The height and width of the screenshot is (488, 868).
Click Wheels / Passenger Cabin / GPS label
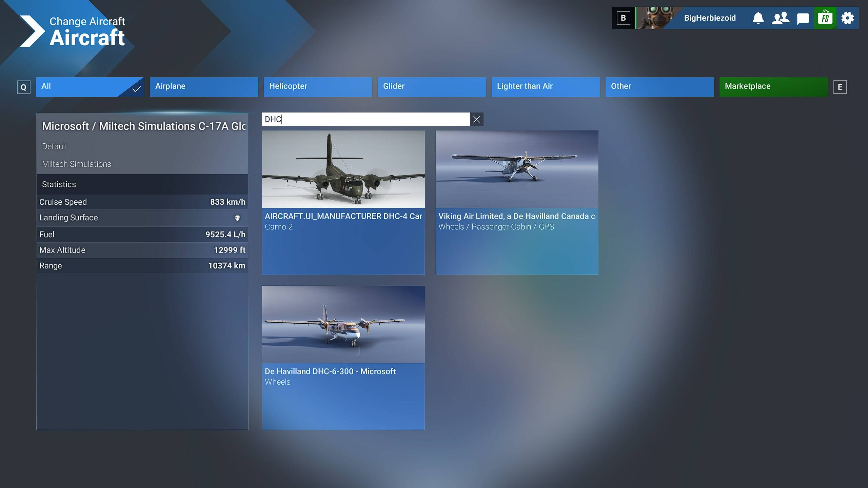(496, 227)
